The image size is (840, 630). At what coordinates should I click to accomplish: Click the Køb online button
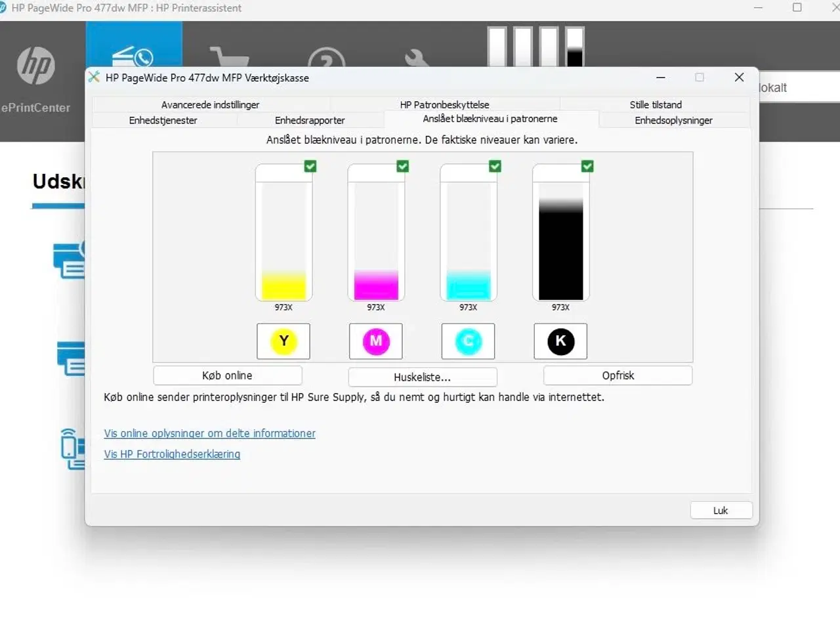pyautogui.click(x=228, y=375)
